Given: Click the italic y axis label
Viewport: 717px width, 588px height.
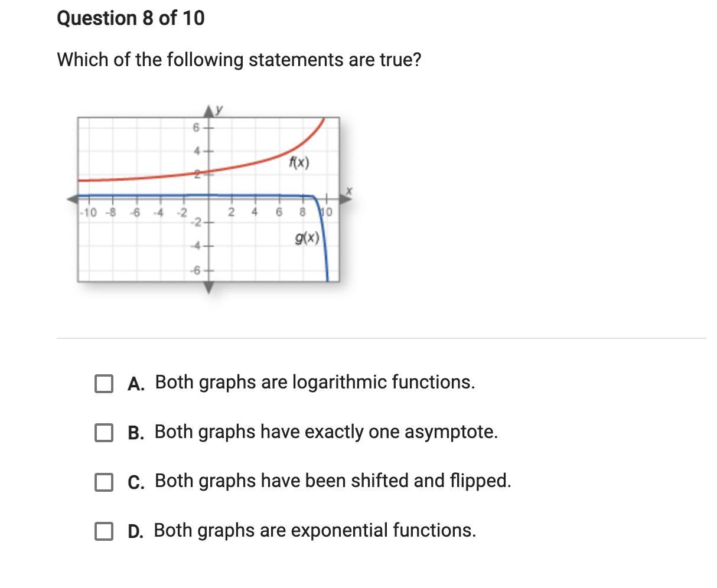Looking at the screenshot, I should pyautogui.click(x=220, y=109).
